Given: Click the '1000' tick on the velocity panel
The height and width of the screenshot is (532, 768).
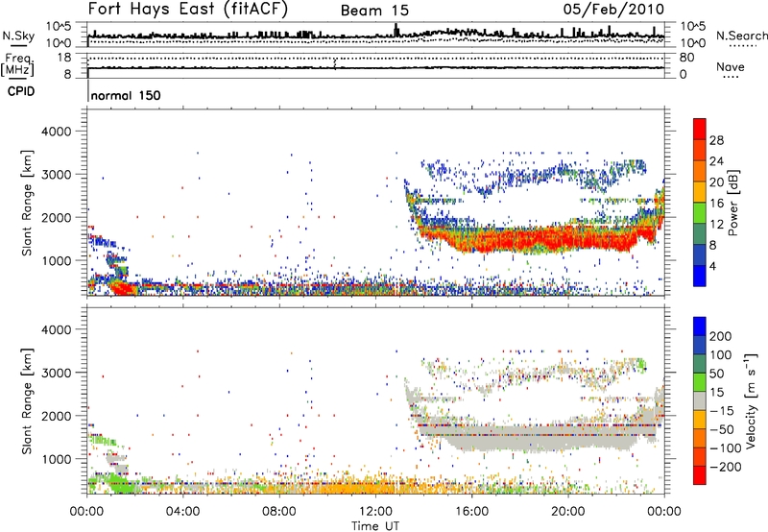Looking at the screenshot, I should pyautogui.click(x=56, y=459).
